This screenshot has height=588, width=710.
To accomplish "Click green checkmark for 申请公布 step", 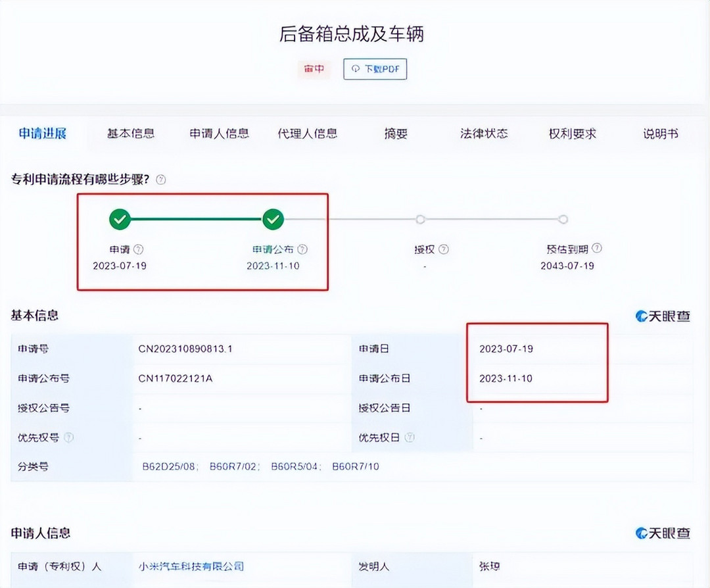I will pyautogui.click(x=273, y=219).
